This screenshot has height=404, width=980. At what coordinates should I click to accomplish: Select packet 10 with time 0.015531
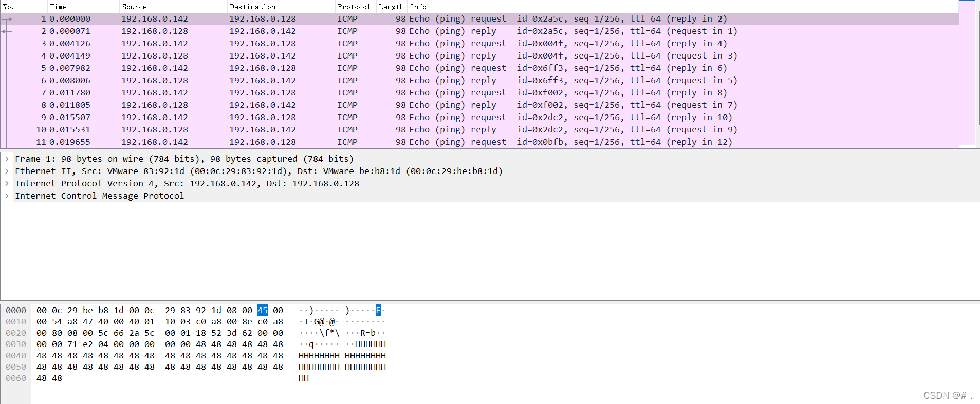[479, 130]
